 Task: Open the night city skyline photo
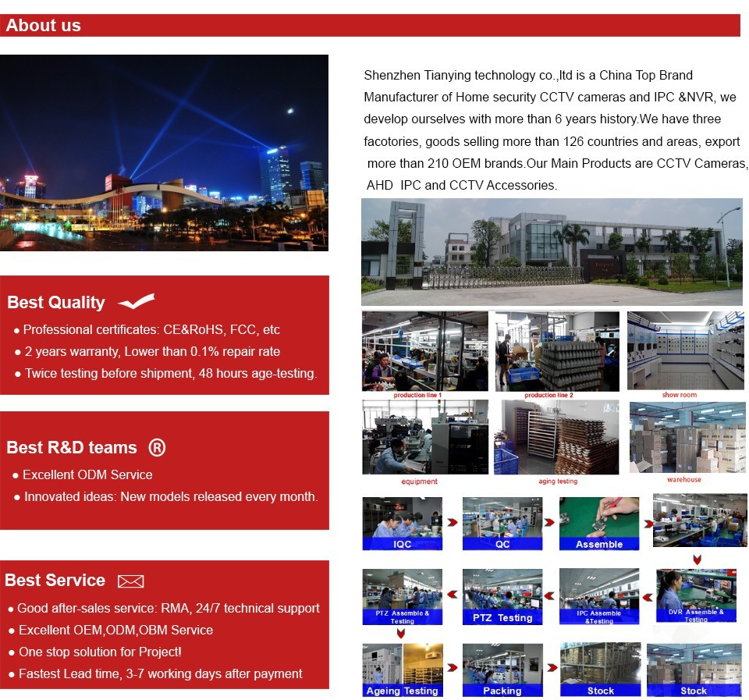click(164, 152)
